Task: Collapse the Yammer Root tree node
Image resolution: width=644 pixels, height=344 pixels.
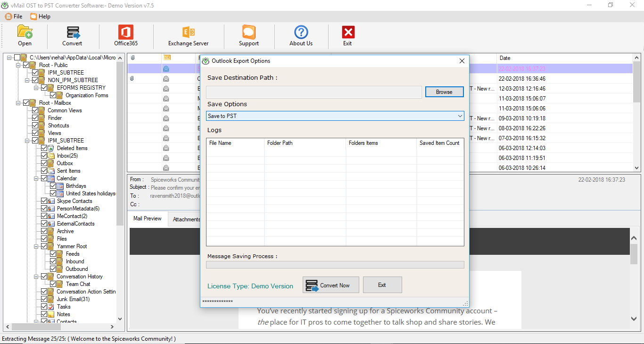Action: point(36,246)
